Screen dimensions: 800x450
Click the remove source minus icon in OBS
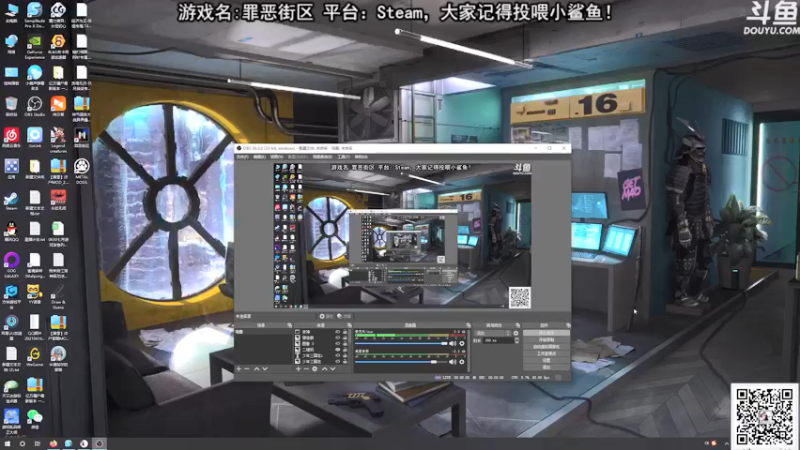point(306,369)
